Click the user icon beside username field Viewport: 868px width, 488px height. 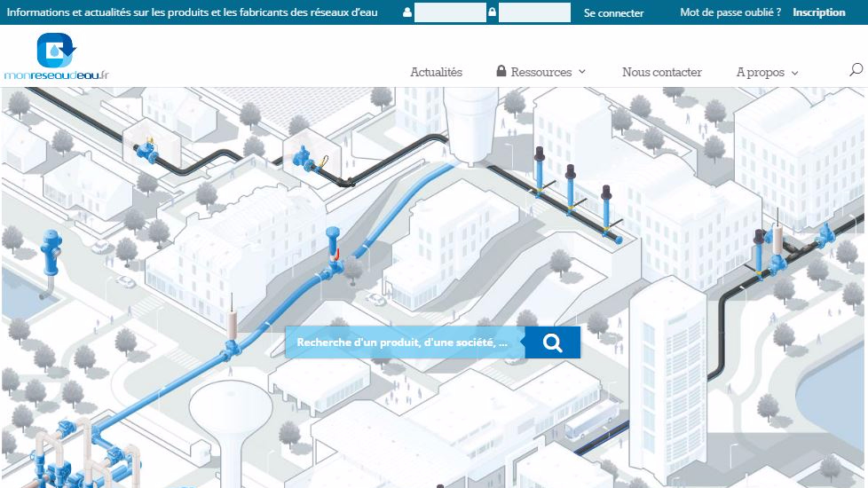tap(407, 12)
